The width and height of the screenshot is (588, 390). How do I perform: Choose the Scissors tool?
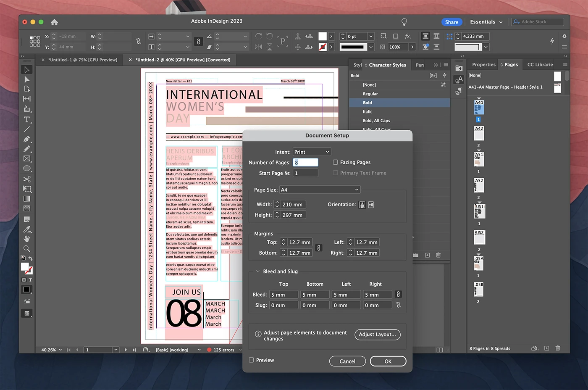tap(27, 179)
